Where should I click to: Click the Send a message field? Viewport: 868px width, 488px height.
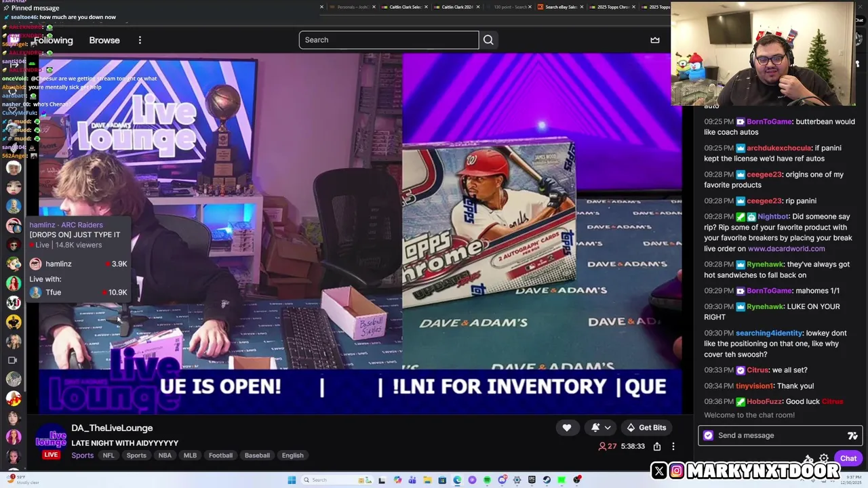tap(780, 436)
